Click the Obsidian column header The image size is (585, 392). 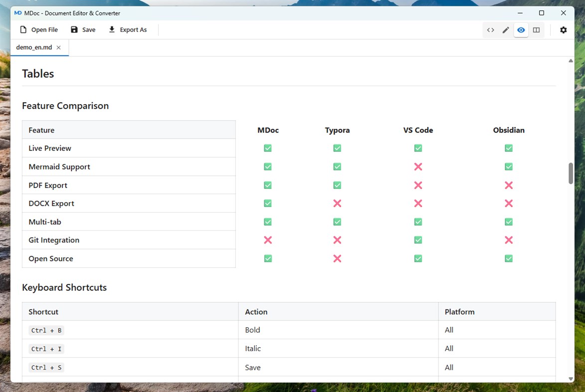click(509, 130)
